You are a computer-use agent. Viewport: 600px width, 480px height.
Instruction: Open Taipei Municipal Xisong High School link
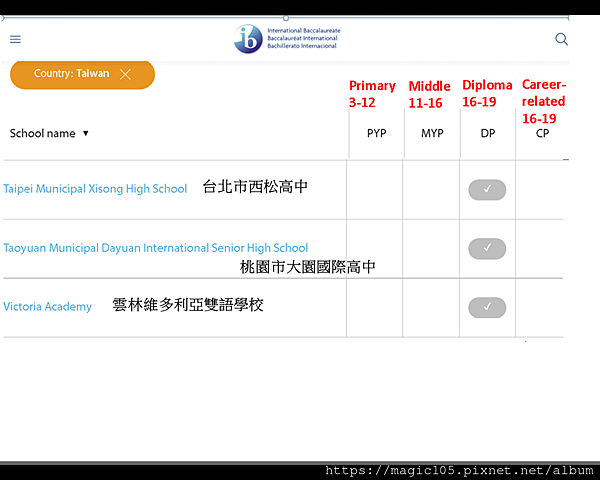[95, 189]
